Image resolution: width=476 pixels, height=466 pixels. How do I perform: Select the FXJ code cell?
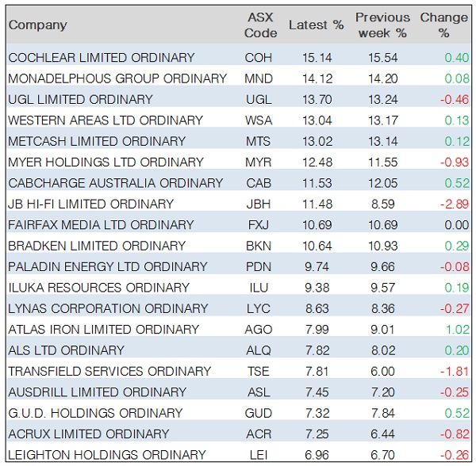[x=259, y=225]
